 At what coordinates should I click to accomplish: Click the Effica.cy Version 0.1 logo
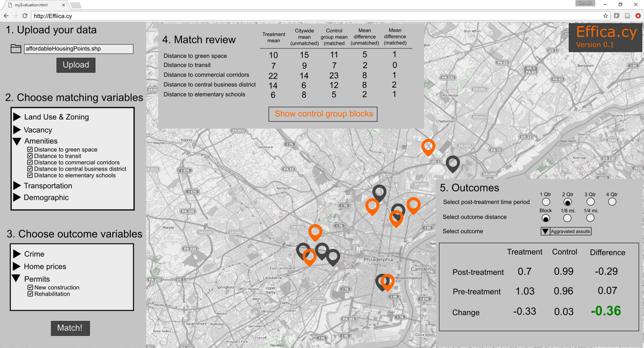(x=606, y=37)
